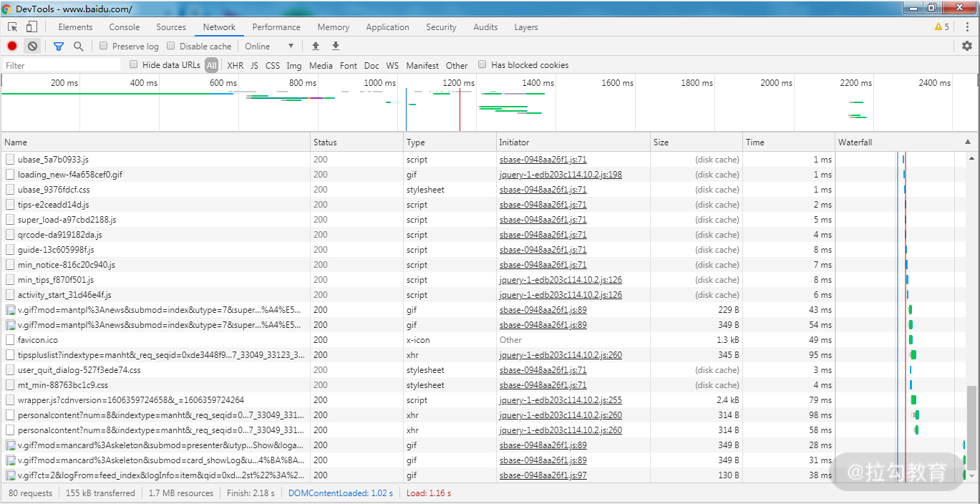
Task: Click the red load marker in overview timeline
Action: [x=460, y=110]
